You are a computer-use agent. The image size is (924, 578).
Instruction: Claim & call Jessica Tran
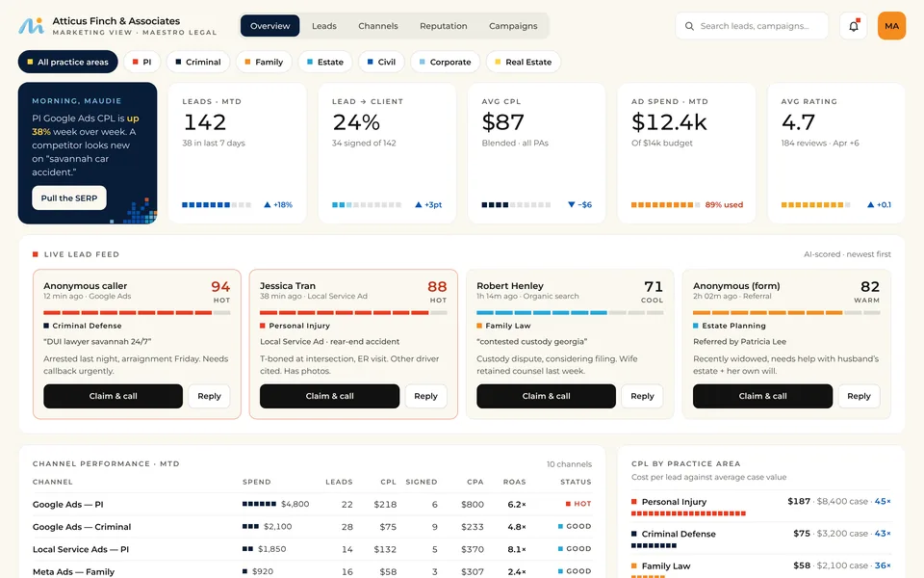click(x=329, y=396)
